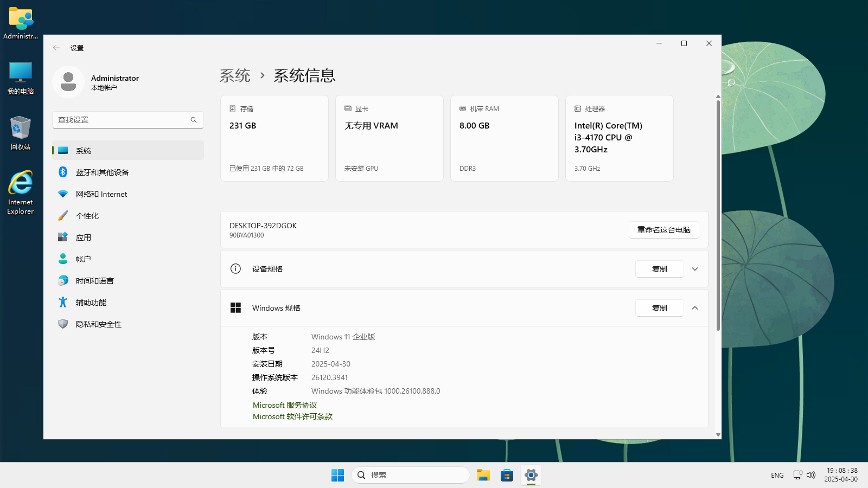Screen dimensions: 868x488
Task: Click the network tray icon
Action: (x=797, y=475)
